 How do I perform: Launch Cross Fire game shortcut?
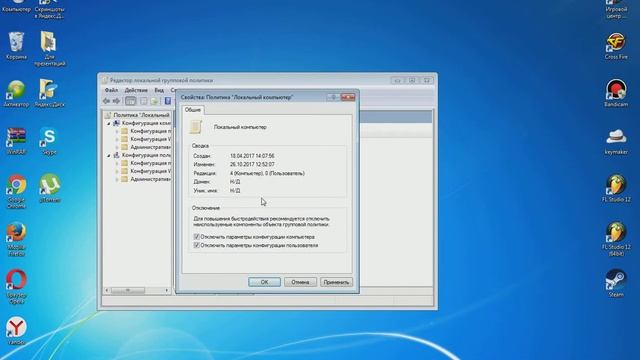616,46
